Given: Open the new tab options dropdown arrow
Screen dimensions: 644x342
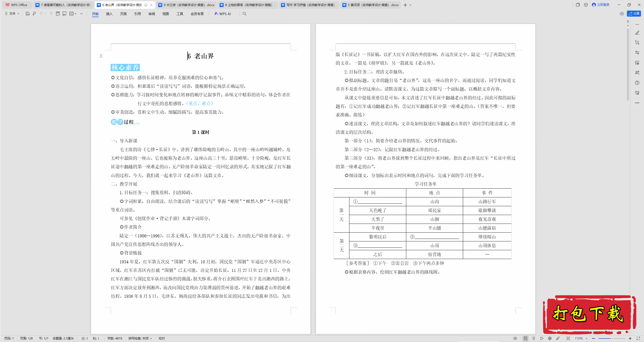Looking at the screenshot, I should pyautogui.click(x=410, y=5).
